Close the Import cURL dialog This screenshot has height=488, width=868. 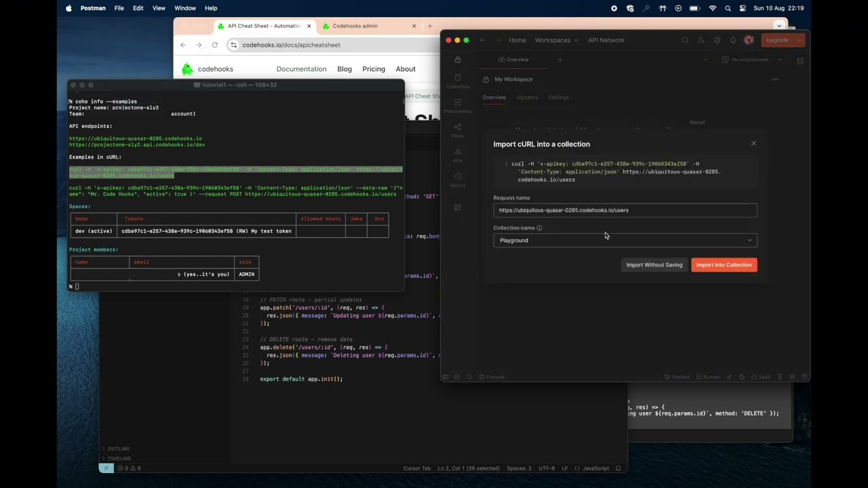coord(753,144)
